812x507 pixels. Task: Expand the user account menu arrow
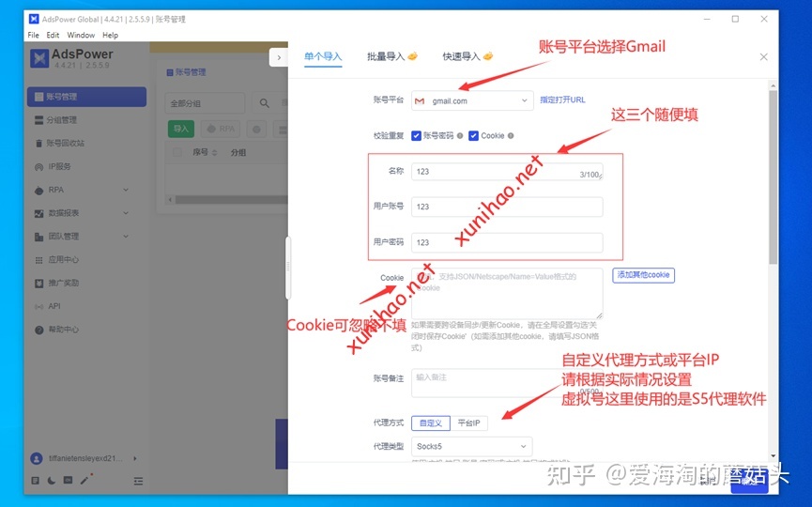pos(135,458)
